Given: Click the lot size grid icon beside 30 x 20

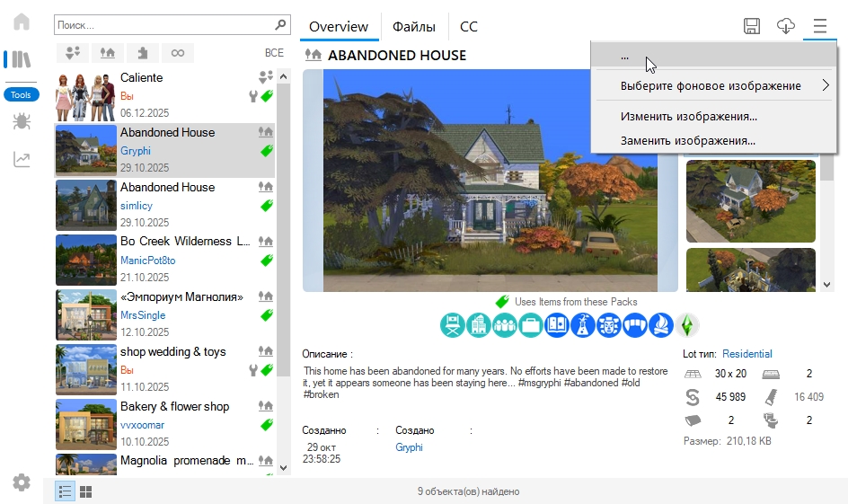Looking at the screenshot, I should coord(693,374).
